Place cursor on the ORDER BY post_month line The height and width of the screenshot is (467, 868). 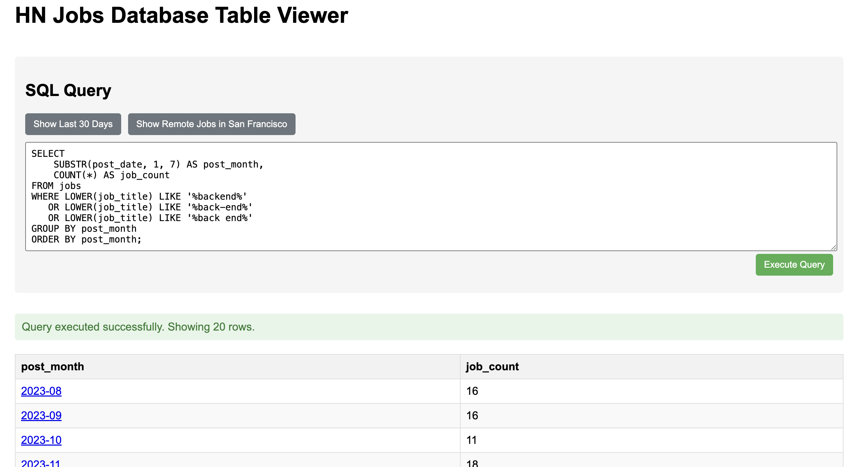(86, 239)
